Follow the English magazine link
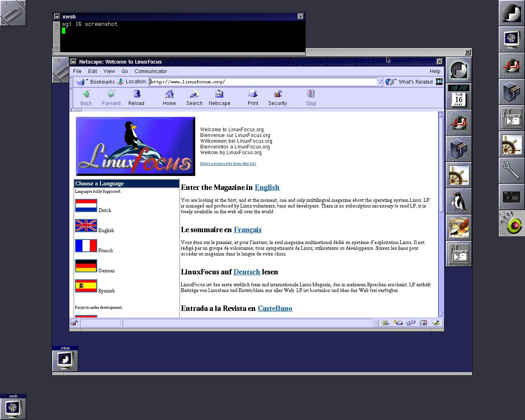The image size is (525, 420). point(267,187)
